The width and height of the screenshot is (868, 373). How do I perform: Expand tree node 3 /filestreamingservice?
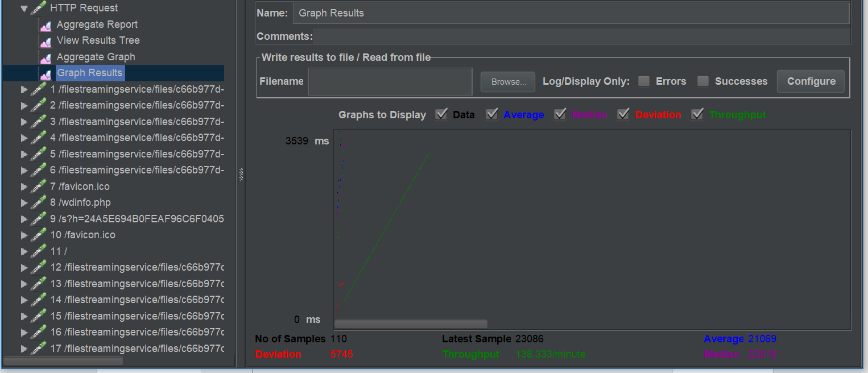point(24,122)
